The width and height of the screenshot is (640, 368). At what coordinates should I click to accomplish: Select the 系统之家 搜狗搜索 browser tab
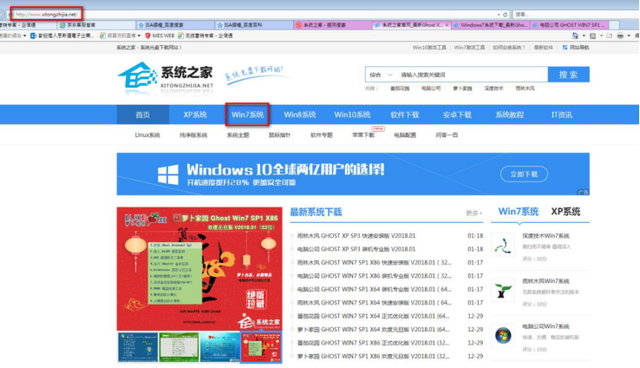[x=332, y=25]
